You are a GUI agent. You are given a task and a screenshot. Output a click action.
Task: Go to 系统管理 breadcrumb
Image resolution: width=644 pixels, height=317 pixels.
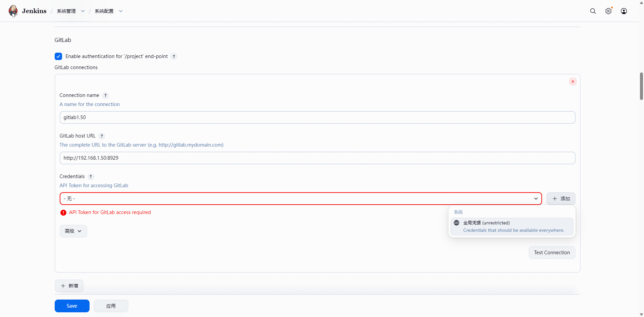(66, 11)
